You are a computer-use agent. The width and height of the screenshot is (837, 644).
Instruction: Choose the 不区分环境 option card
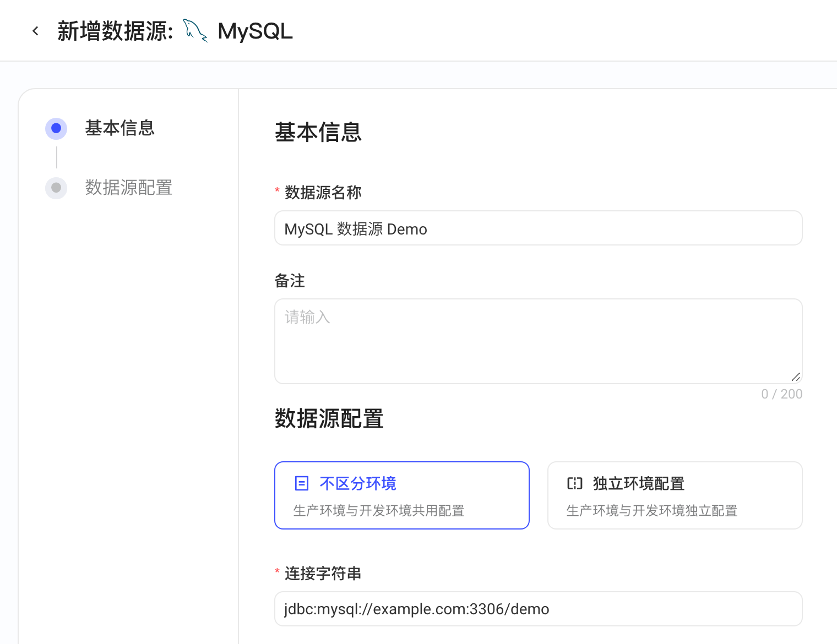[x=402, y=495]
